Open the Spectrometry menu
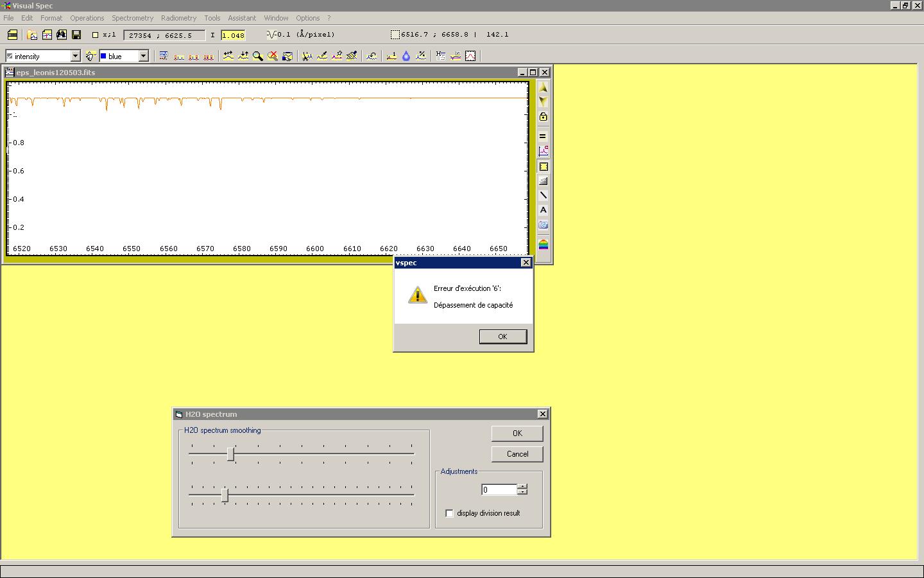Screen dimensions: 924x578 [x=132, y=18]
